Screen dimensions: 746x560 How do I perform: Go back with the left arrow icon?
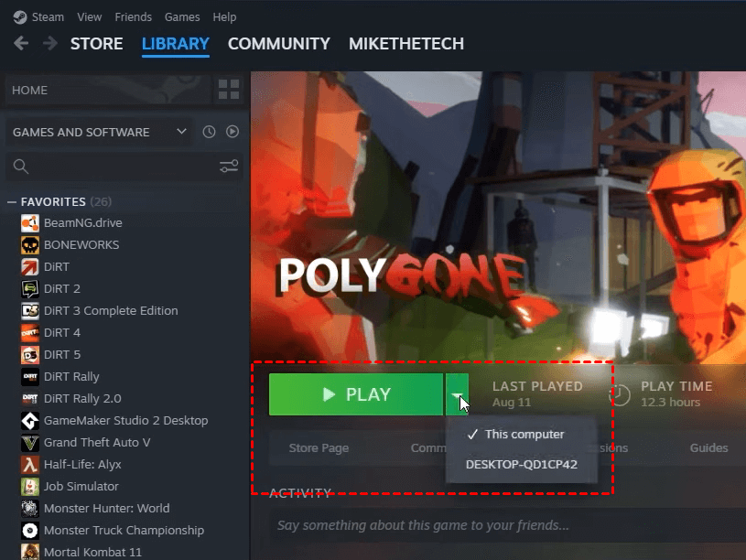(21, 44)
